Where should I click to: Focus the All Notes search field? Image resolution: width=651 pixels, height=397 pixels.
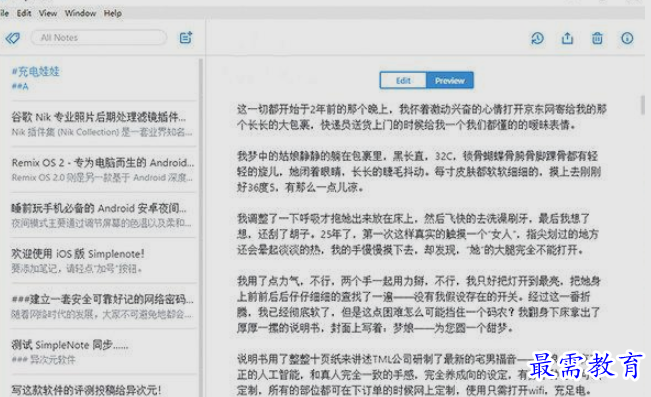point(99,37)
